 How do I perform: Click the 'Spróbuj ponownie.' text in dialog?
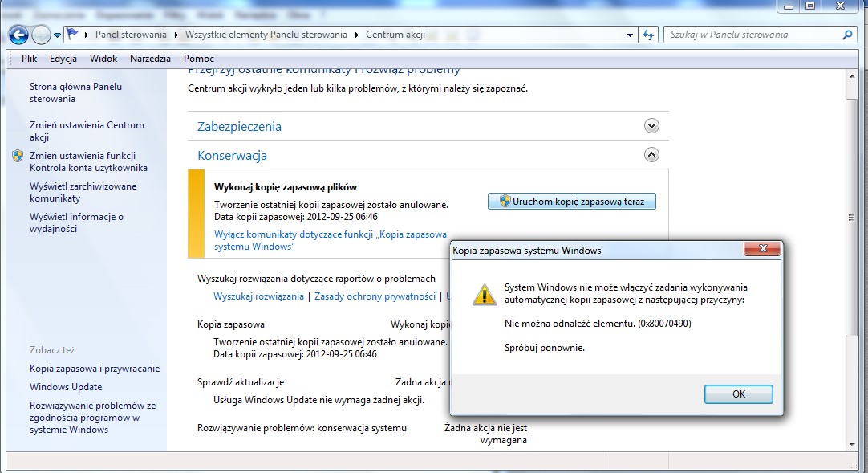tap(545, 348)
